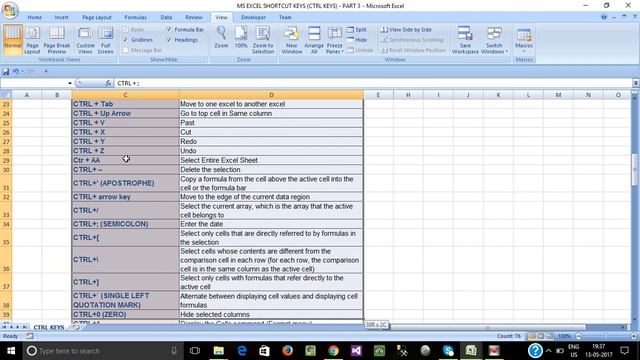
Task: Switch to Normal view
Action: 13,40
